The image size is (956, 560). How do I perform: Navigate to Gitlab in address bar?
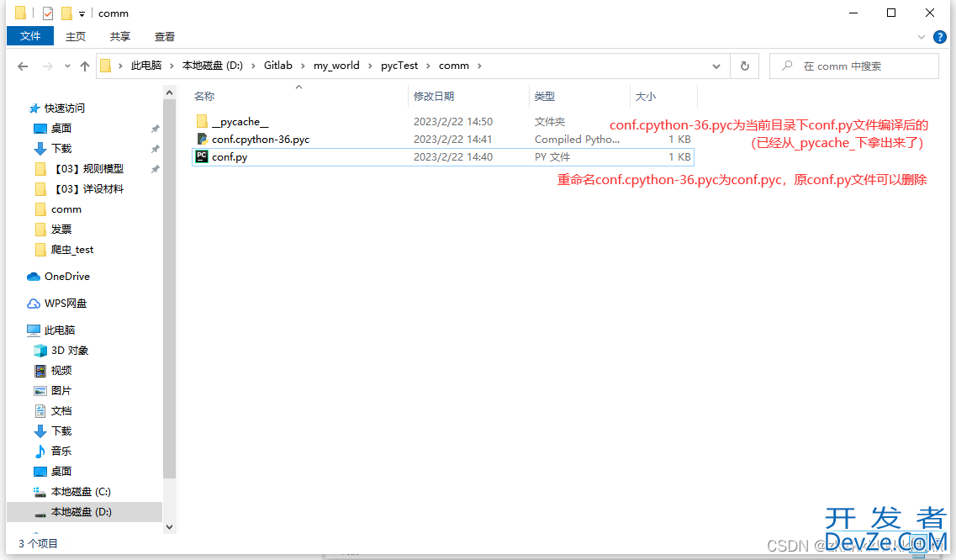click(278, 66)
